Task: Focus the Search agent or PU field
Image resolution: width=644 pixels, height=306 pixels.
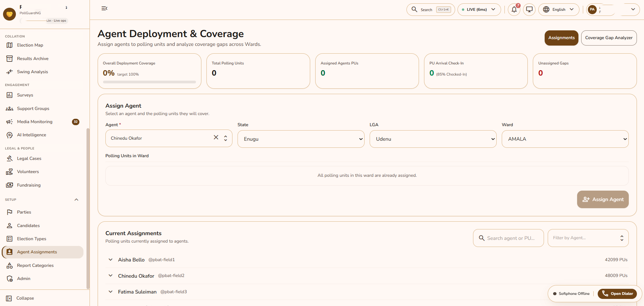Action: 509,238
